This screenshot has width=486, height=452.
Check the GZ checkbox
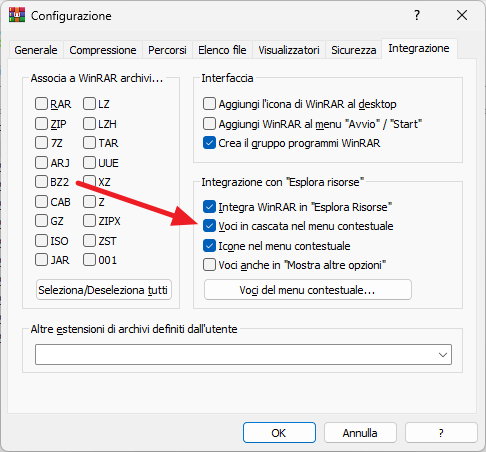(41, 221)
